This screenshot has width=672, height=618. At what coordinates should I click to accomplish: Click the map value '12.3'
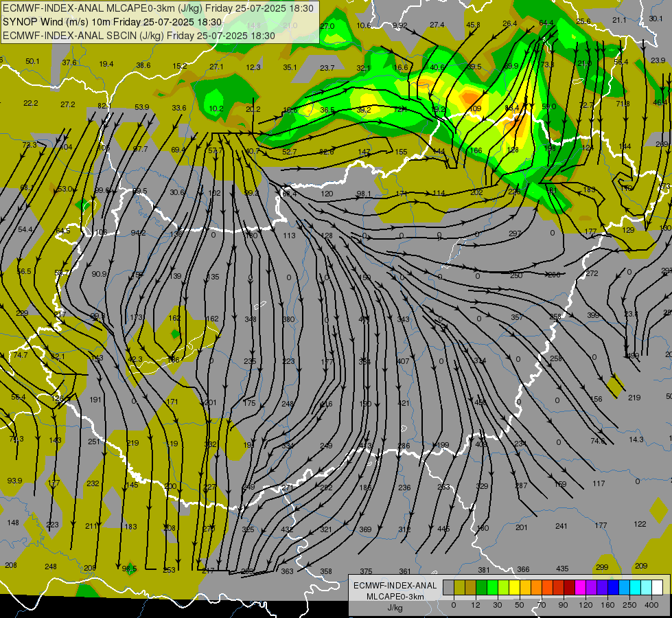pos(253,67)
